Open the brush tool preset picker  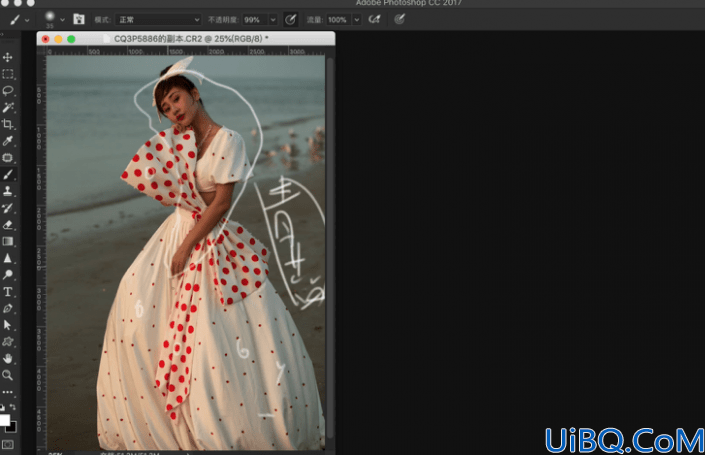pos(18,19)
